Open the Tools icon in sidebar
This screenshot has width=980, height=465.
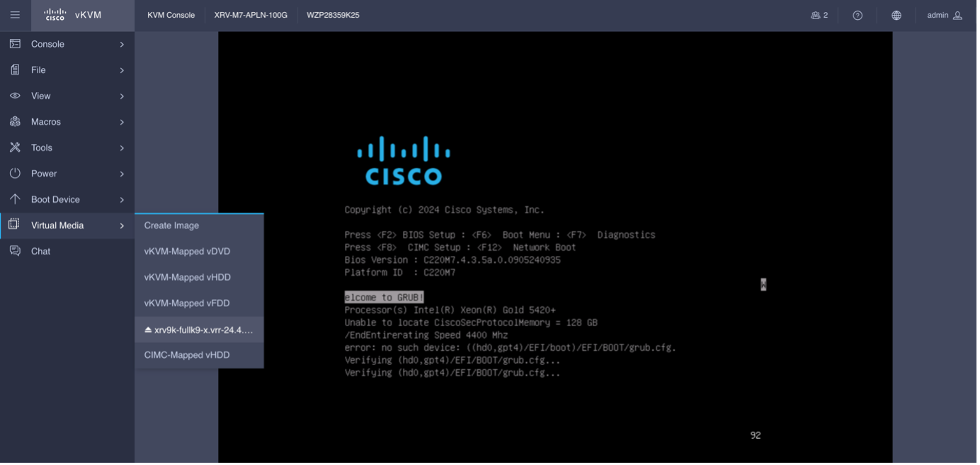[x=16, y=147]
